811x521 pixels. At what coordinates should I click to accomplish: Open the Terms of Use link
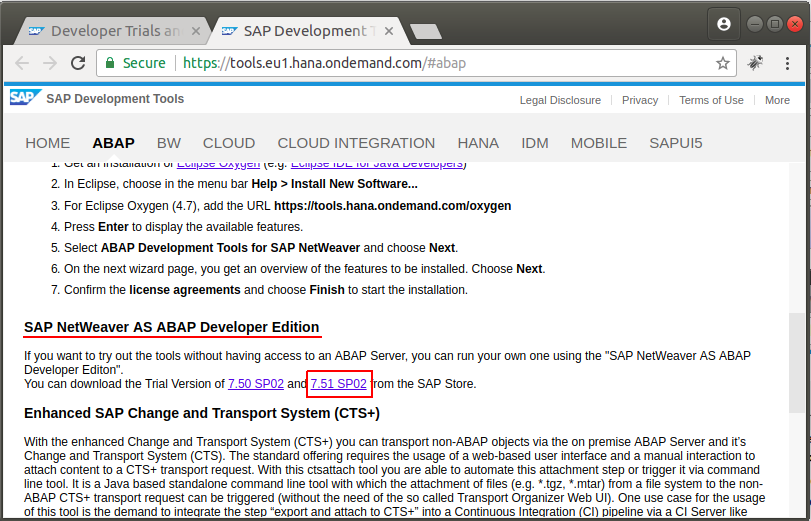[x=711, y=100]
